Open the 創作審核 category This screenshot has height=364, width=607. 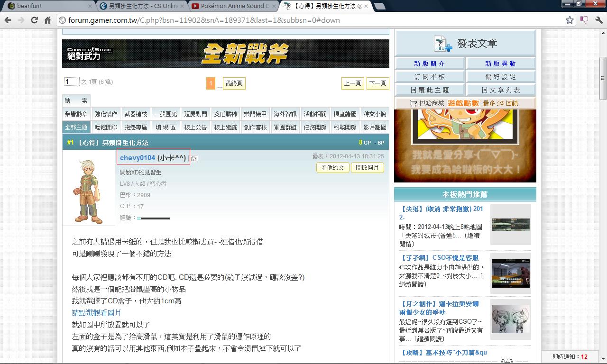click(x=255, y=127)
